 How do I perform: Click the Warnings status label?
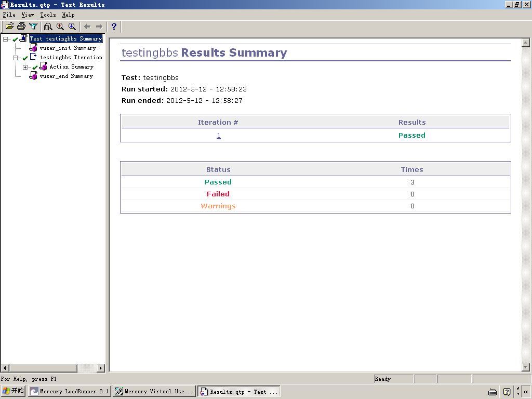(218, 206)
